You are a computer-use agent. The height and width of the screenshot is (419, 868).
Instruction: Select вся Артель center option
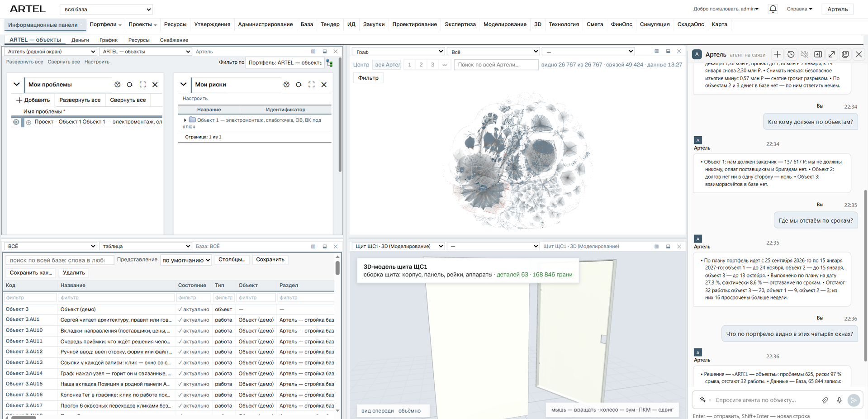click(x=388, y=65)
